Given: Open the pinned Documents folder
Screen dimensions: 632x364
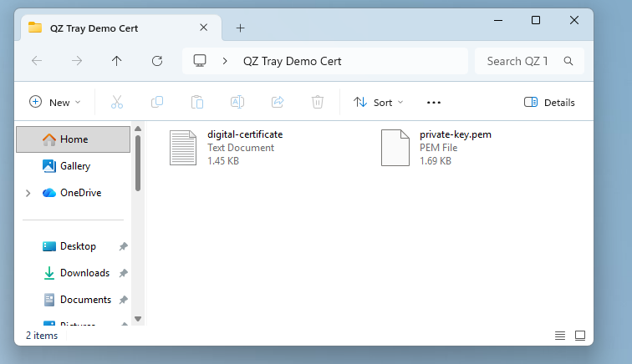Looking at the screenshot, I should click(x=85, y=300).
